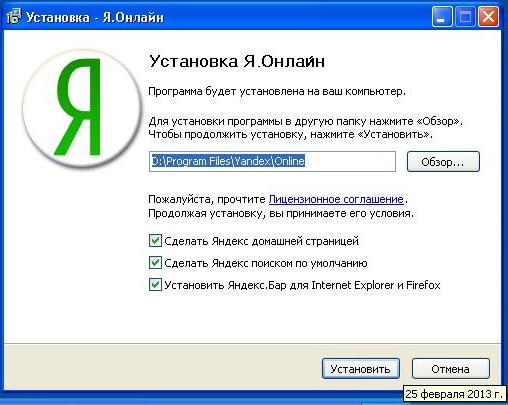Image resolution: width=508 pixels, height=405 pixels.
Task: Minimize the Я.Онлайн installer window
Action: 442,16
